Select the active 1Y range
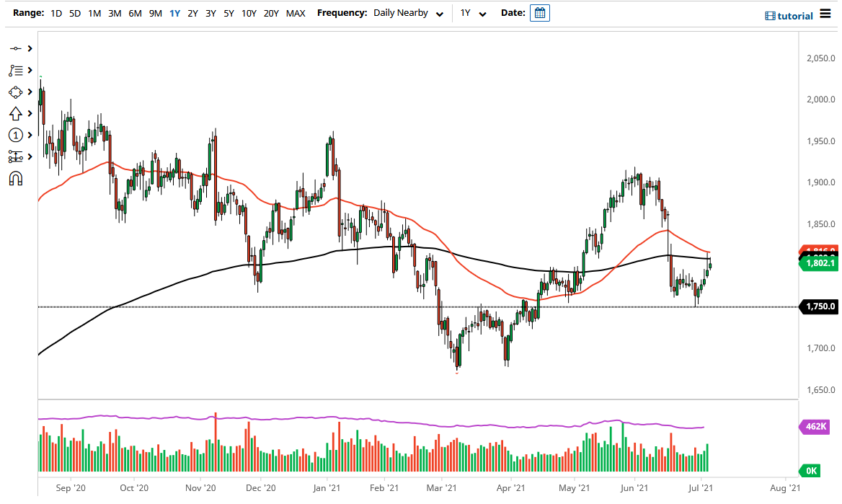Screen dimensions: 842x504 (x=175, y=13)
